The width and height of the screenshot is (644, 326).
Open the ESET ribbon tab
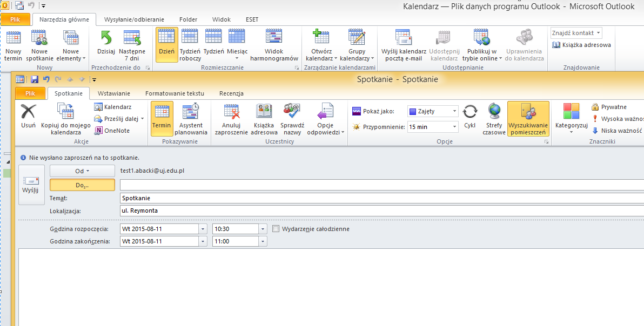click(252, 19)
